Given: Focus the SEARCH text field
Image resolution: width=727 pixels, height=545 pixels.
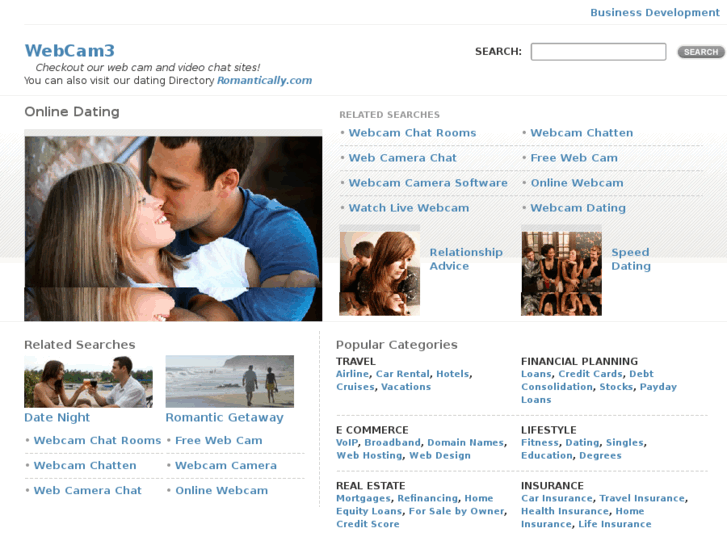Looking at the screenshot, I should (598, 51).
